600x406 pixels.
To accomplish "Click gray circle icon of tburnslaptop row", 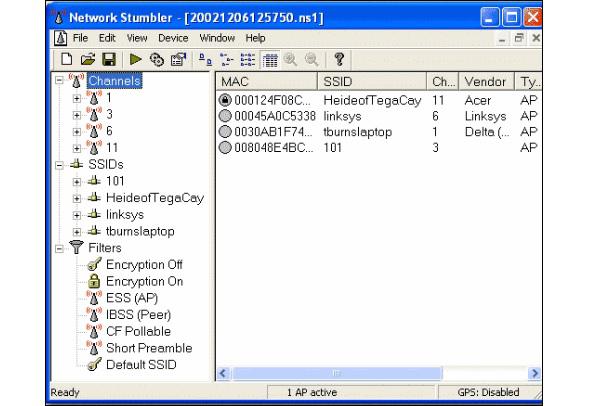I will click(x=225, y=132).
